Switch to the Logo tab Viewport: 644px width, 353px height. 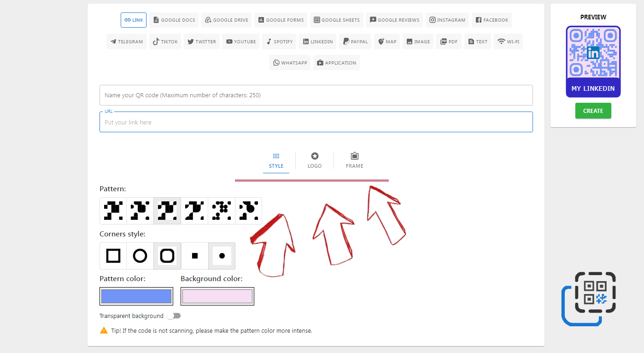315,160
